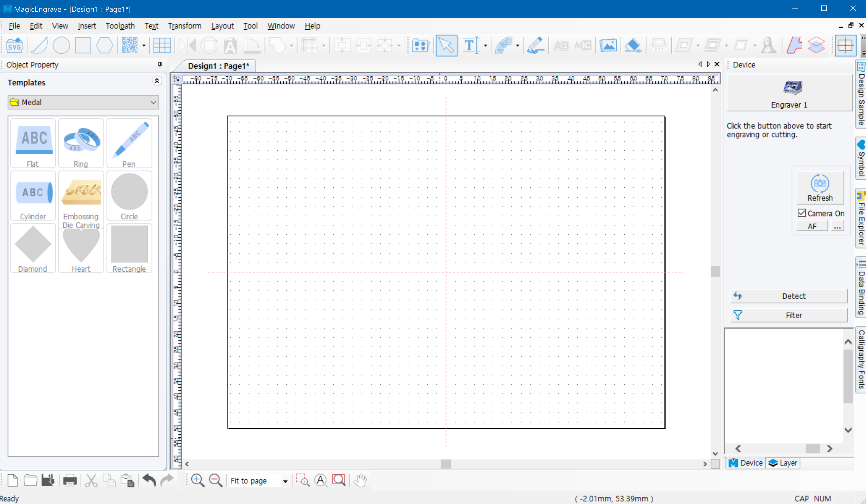The height and width of the screenshot is (504, 866).
Task: Switch to the Layer tab
Action: tap(783, 463)
